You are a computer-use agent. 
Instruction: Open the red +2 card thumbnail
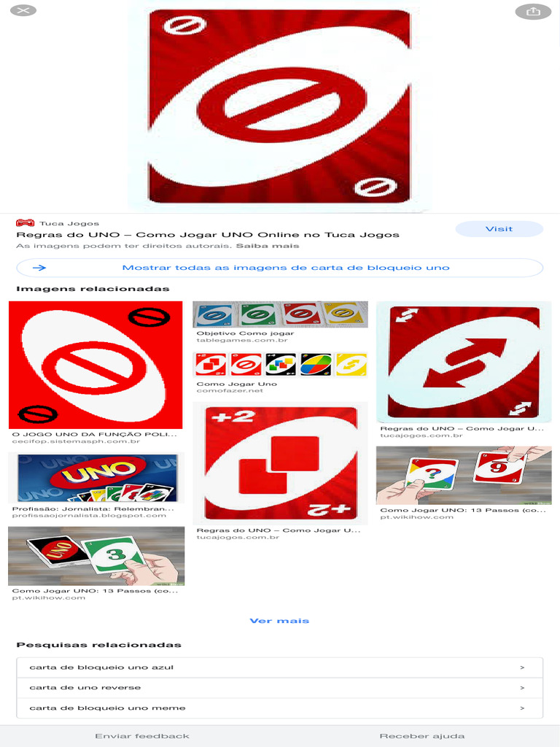(280, 463)
